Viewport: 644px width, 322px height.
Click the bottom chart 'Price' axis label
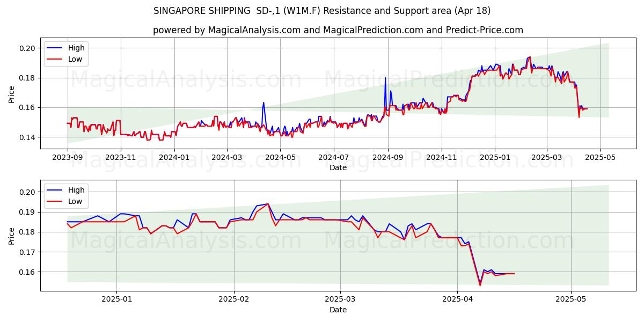12,236
